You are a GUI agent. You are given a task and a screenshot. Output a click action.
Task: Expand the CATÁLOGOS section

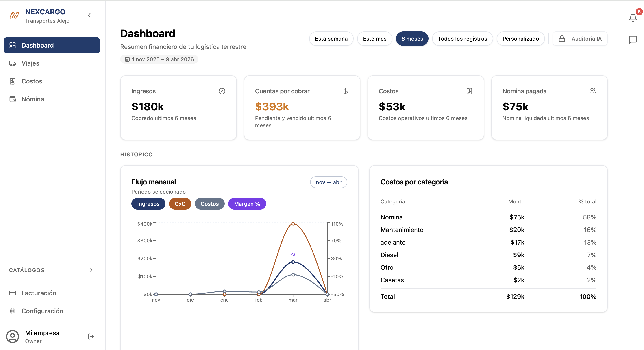point(91,270)
